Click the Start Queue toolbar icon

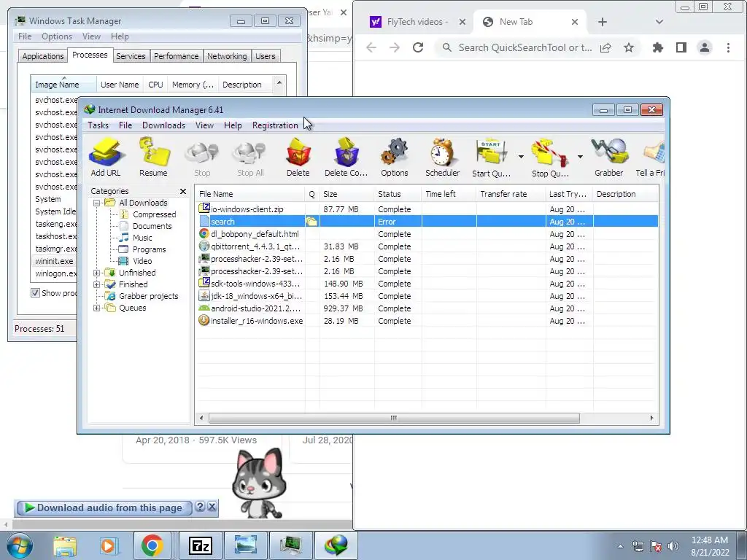(491, 157)
